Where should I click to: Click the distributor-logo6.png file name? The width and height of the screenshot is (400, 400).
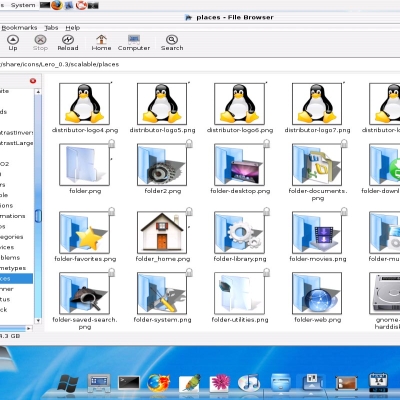240,130
